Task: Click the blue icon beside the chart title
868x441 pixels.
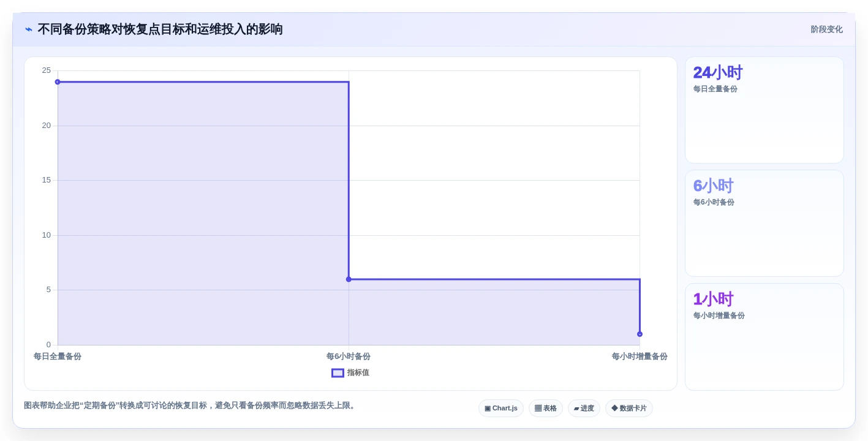Action: [29, 29]
